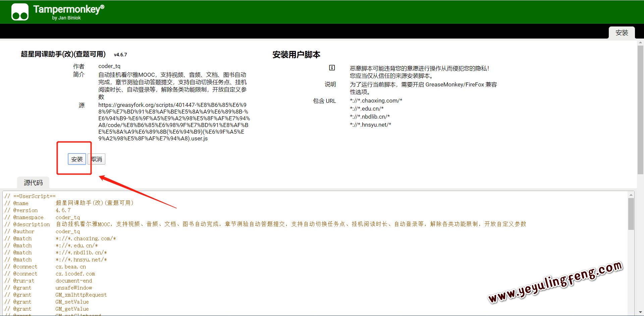The width and height of the screenshot is (644, 316).
Task: Click *://*.nbdlib.cn/* in the 包含 URL list
Action: [x=370, y=117]
